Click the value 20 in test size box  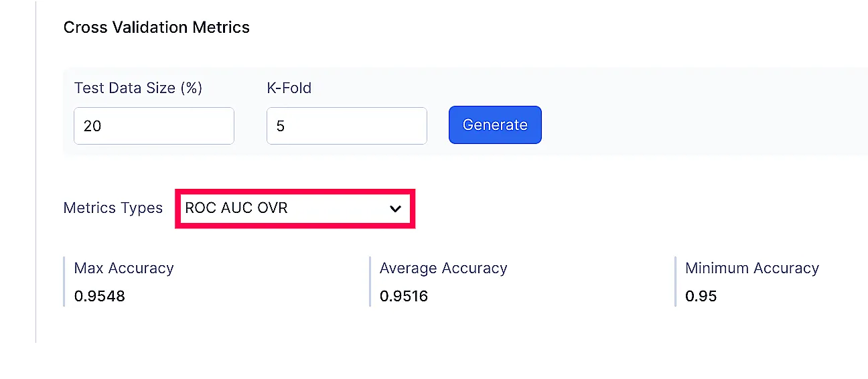pos(92,126)
